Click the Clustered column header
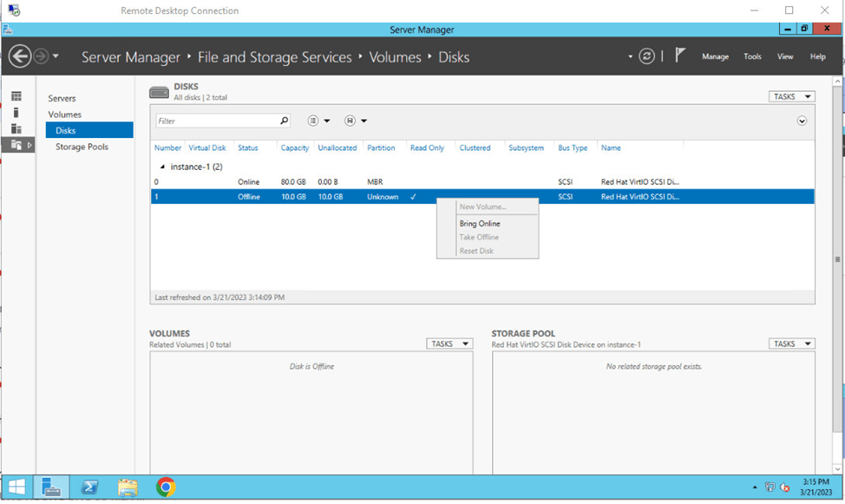The width and height of the screenshot is (845, 504). (475, 147)
